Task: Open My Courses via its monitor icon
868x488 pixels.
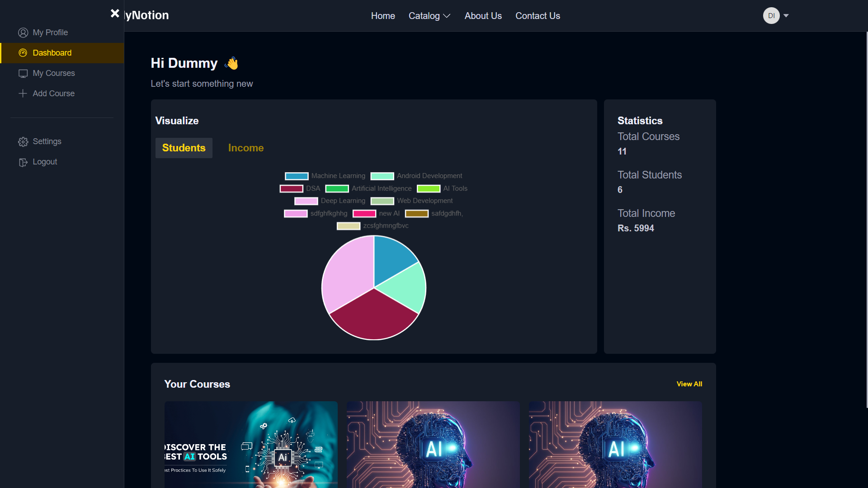Action: pos(23,73)
